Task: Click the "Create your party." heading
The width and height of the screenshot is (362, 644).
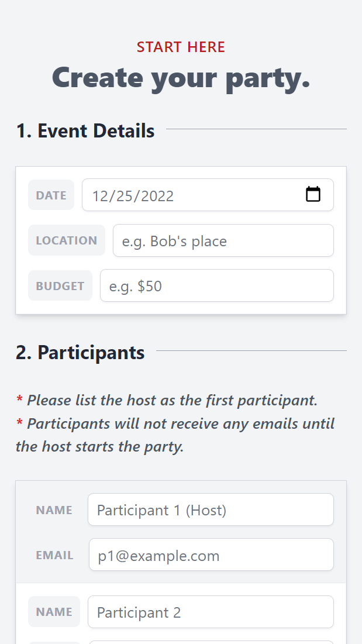Action: tap(181, 78)
